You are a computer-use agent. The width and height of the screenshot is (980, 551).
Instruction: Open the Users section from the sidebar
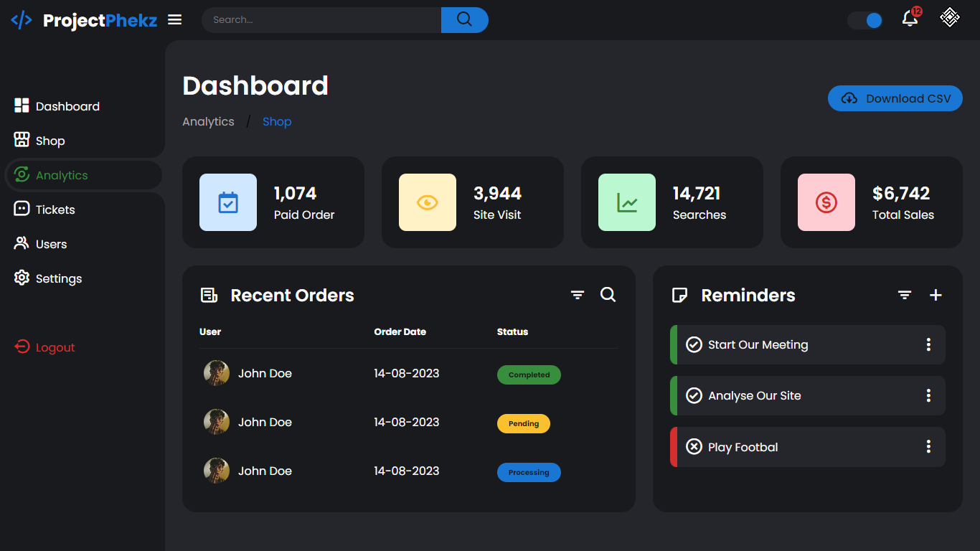[50, 243]
